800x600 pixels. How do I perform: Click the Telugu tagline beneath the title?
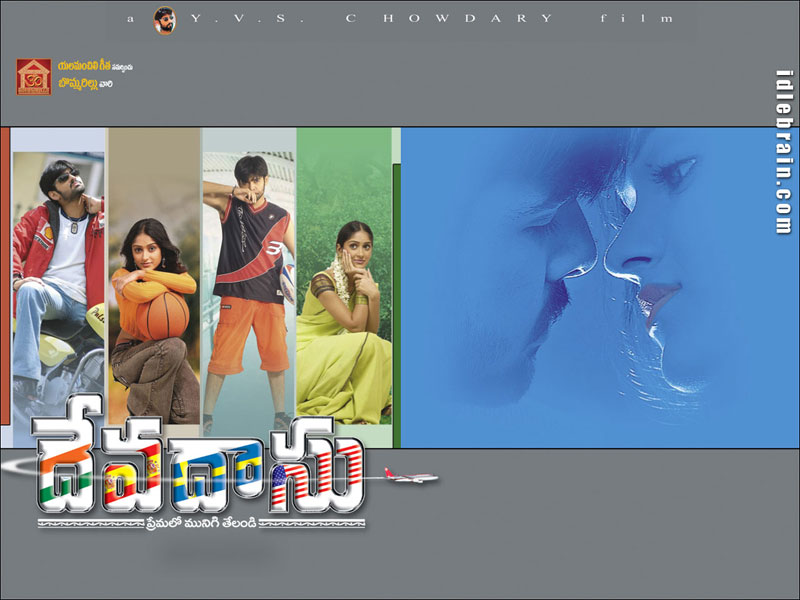[202, 523]
